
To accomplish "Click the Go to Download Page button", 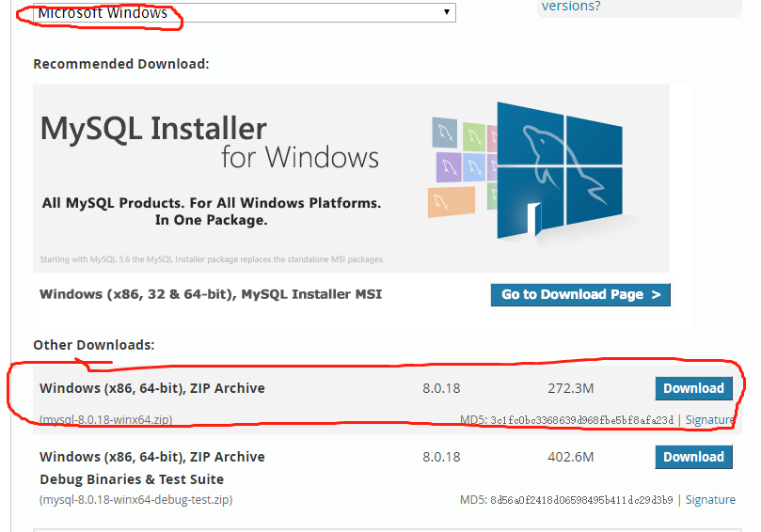I will [x=580, y=295].
